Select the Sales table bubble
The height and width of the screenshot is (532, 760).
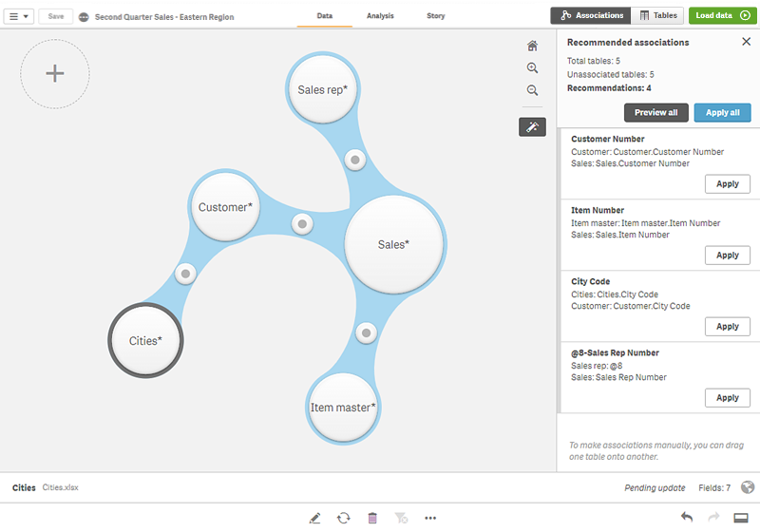tap(393, 245)
